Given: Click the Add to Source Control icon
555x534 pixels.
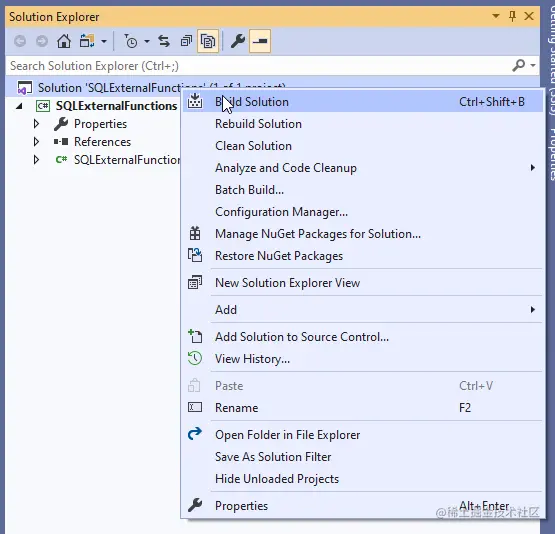Looking at the screenshot, I should click(x=195, y=336).
